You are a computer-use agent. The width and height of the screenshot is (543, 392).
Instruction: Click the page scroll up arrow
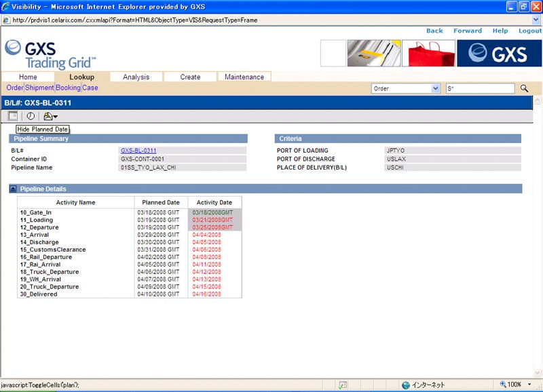pos(537,100)
